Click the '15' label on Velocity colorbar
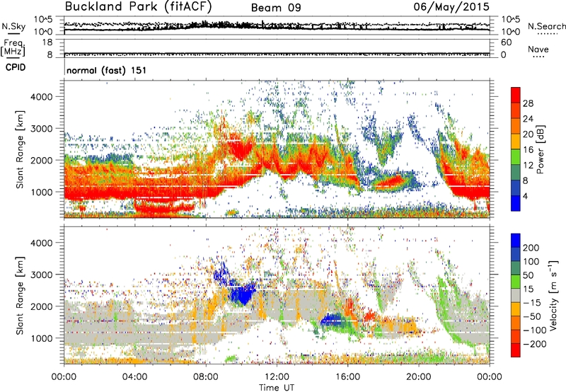 529,289
